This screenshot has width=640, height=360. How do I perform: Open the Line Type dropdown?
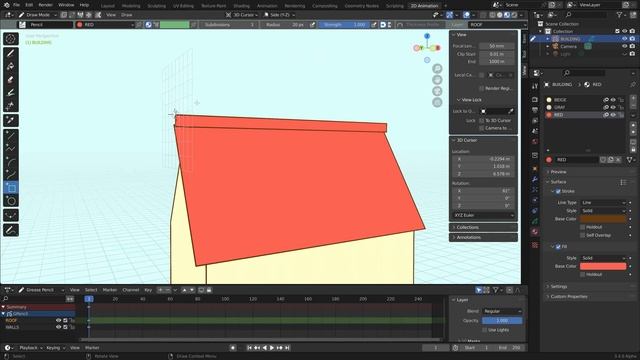603,202
